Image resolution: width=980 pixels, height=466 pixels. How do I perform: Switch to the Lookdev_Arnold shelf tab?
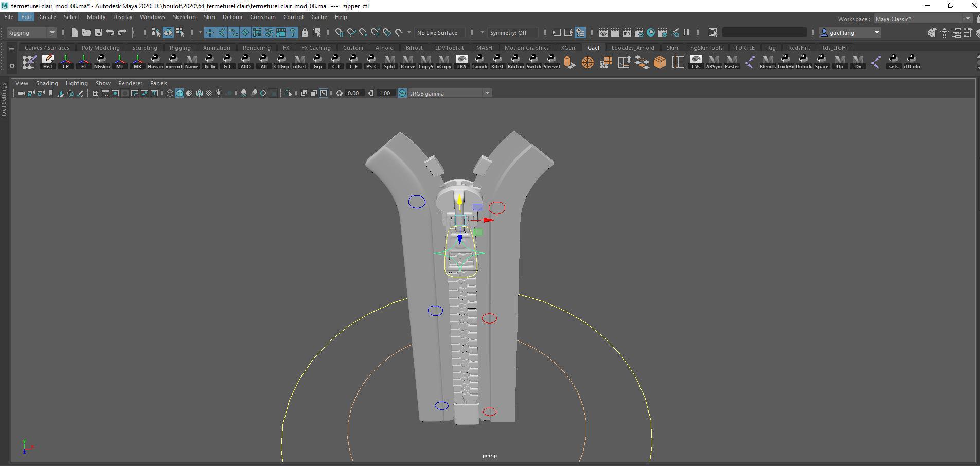point(632,48)
